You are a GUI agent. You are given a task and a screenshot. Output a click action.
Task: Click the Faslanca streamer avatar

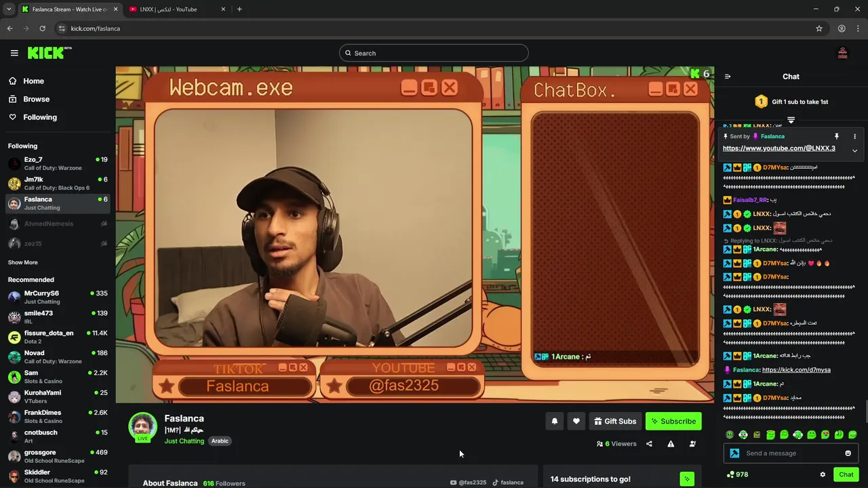[142, 427]
